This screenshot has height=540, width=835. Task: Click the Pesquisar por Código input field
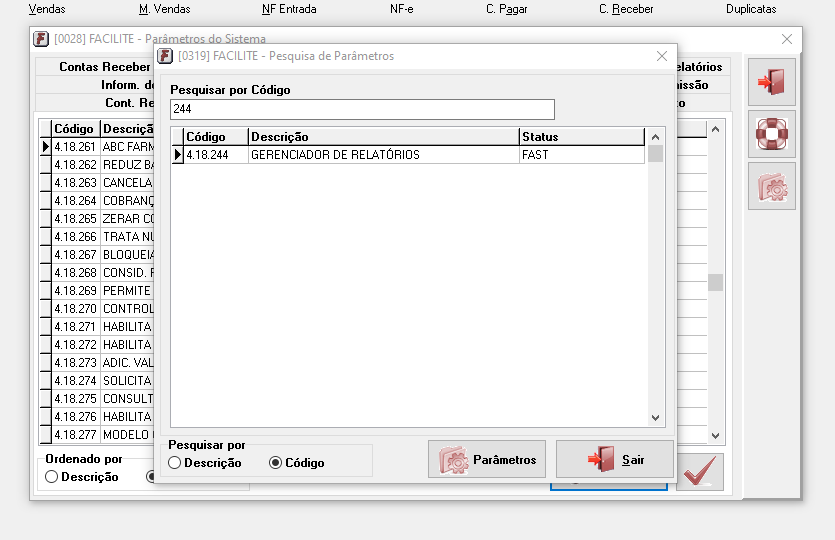pyautogui.click(x=362, y=109)
